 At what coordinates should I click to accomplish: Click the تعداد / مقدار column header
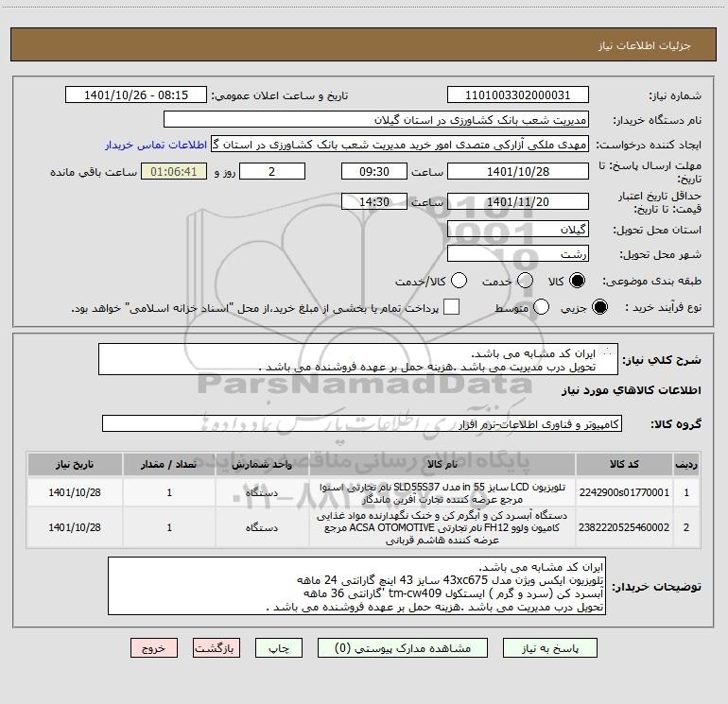[x=169, y=464]
